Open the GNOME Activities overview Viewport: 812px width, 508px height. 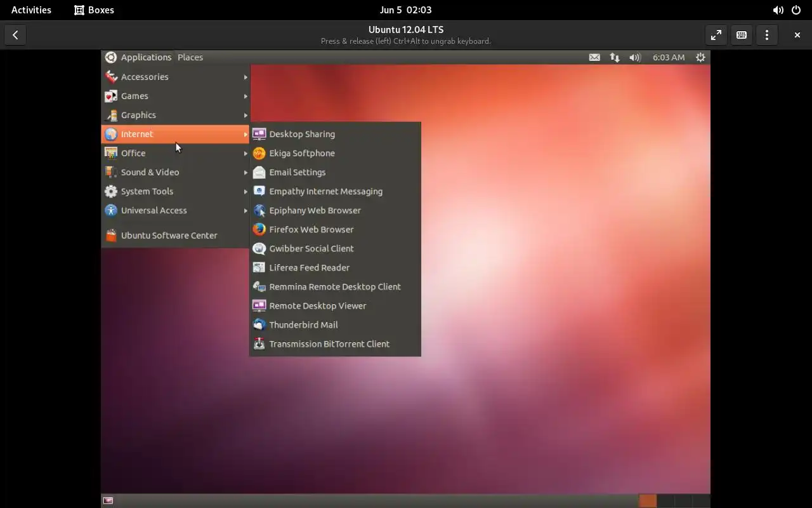pyautogui.click(x=31, y=10)
